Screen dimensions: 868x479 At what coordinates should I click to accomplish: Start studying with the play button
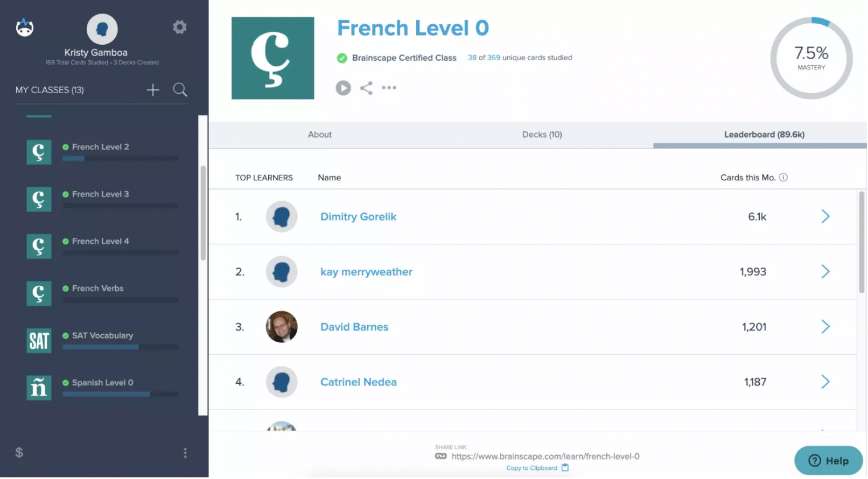click(x=343, y=88)
